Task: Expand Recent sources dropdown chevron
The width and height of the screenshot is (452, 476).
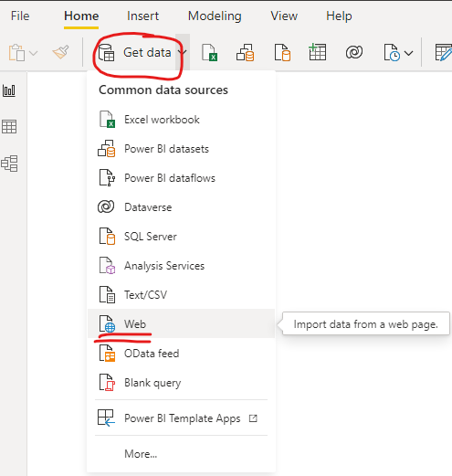Action: pos(409,53)
